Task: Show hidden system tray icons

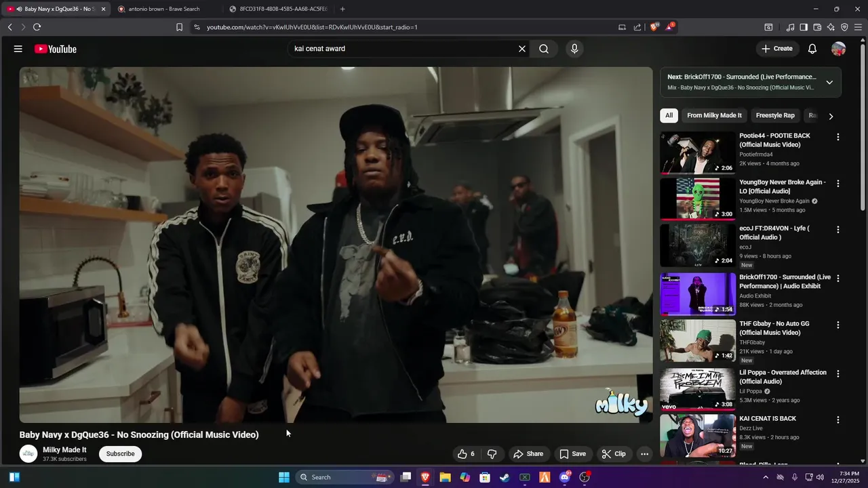Action: click(x=766, y=477)
